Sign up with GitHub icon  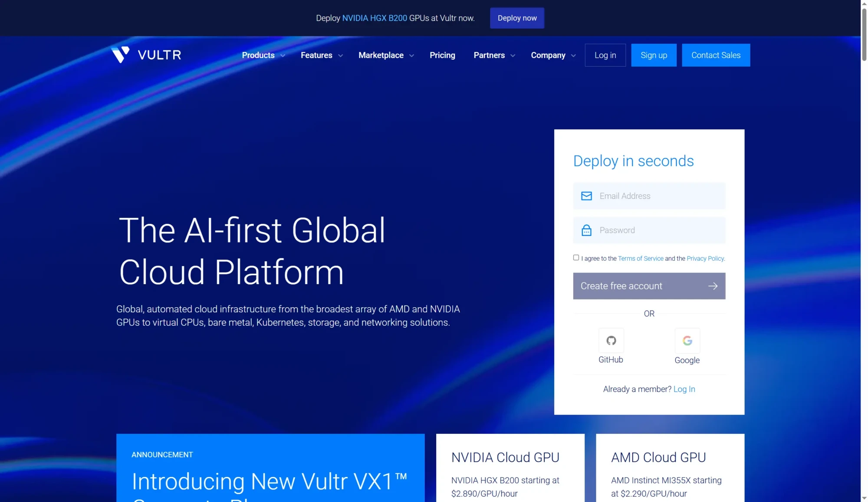tap(611, 341)
